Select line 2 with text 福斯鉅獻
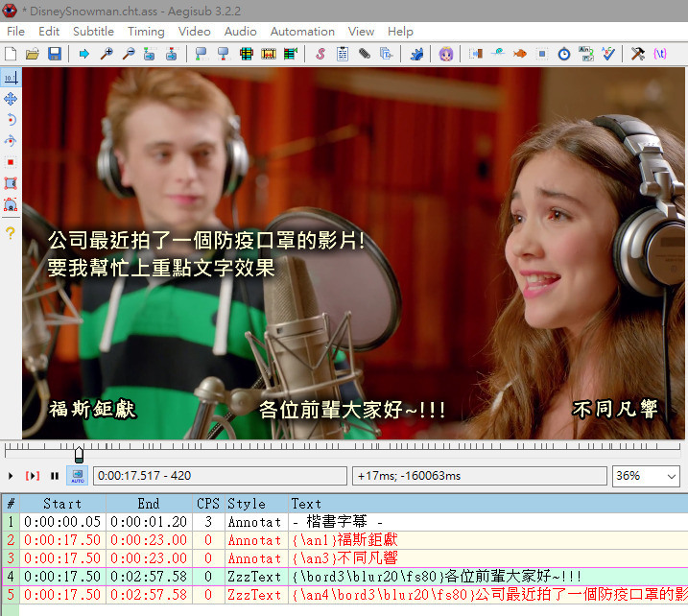 (344, 539)
